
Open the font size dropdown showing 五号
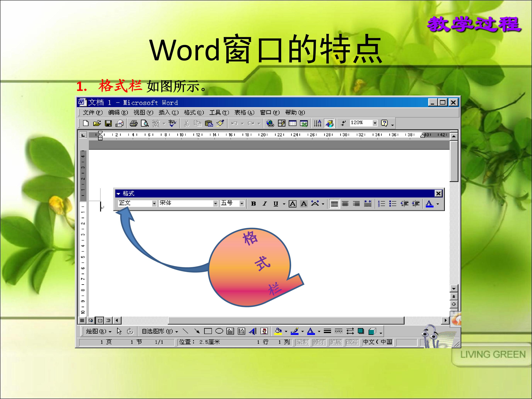pyautogui.click(x=232, y=203)
